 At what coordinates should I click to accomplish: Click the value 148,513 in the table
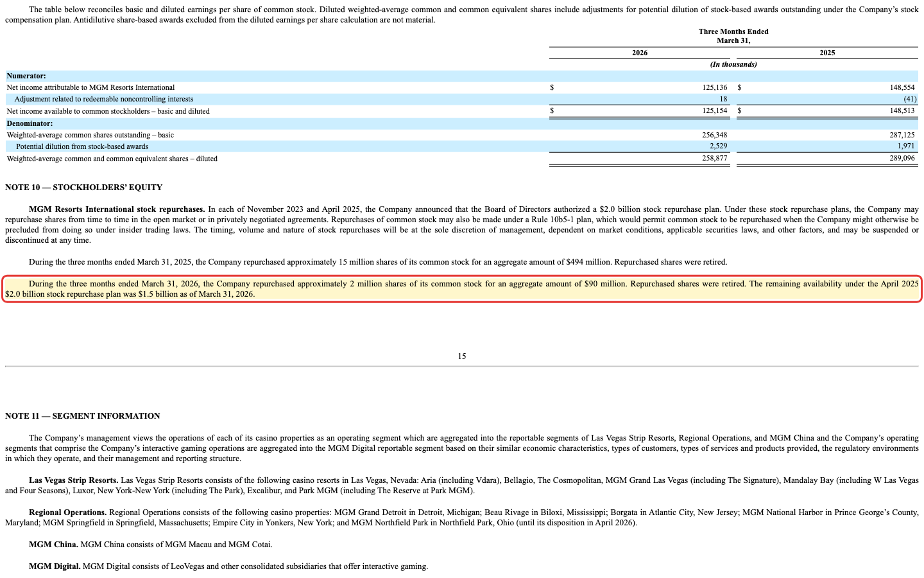click(x=902, y=111)
